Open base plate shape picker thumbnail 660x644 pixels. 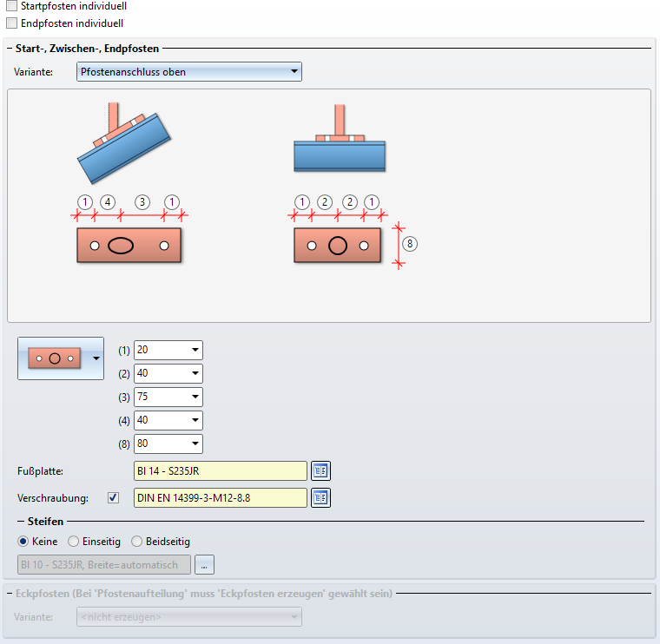tap(61, 358)
